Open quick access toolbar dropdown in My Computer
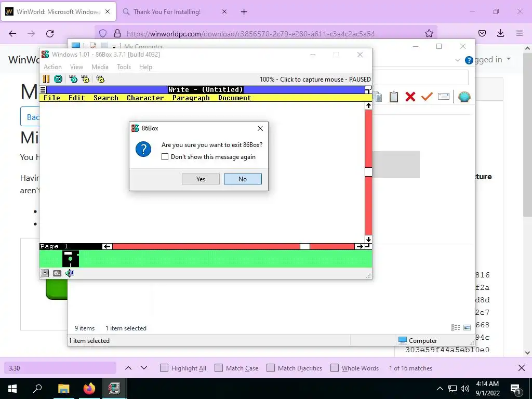 (x=114, y=46)
